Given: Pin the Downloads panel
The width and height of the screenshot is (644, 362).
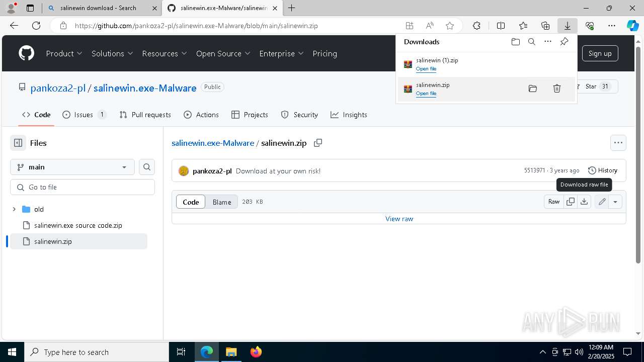Looking at the screenshot, I should (564, 42).
